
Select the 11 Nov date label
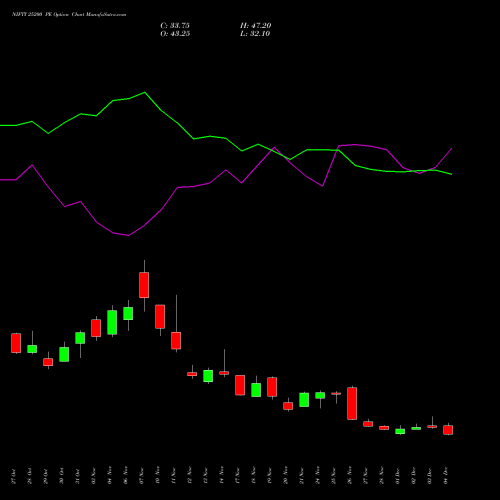[x=174, y=476]
